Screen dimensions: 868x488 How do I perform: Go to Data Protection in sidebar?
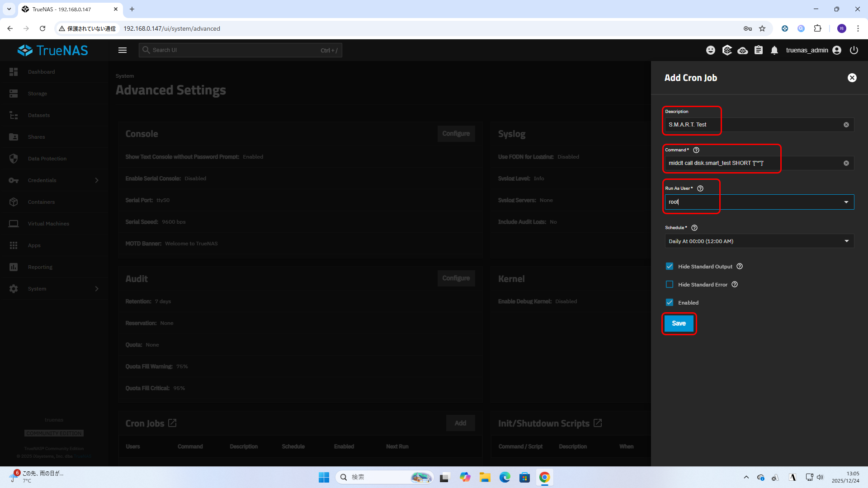click(x=47, y=159)
